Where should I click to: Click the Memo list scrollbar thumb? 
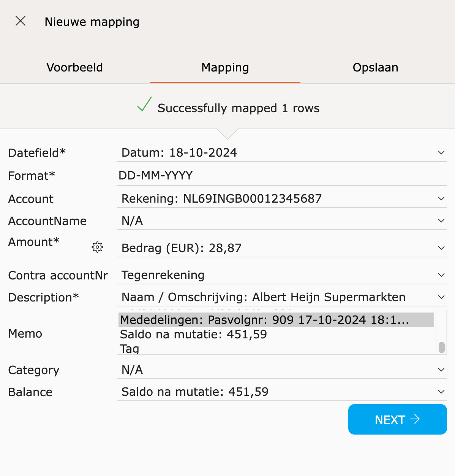[441, 347]
